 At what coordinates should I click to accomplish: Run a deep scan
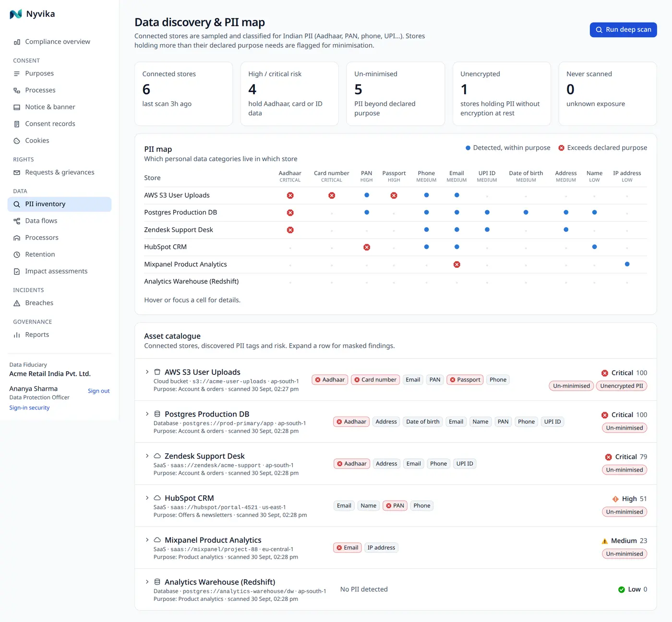(623, 30)
